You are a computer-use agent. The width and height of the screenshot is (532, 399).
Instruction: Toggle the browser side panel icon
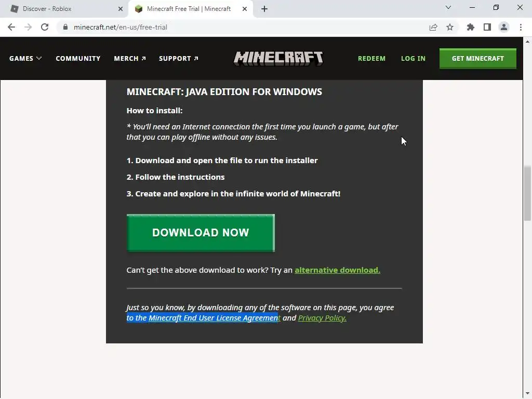point(487,27)
